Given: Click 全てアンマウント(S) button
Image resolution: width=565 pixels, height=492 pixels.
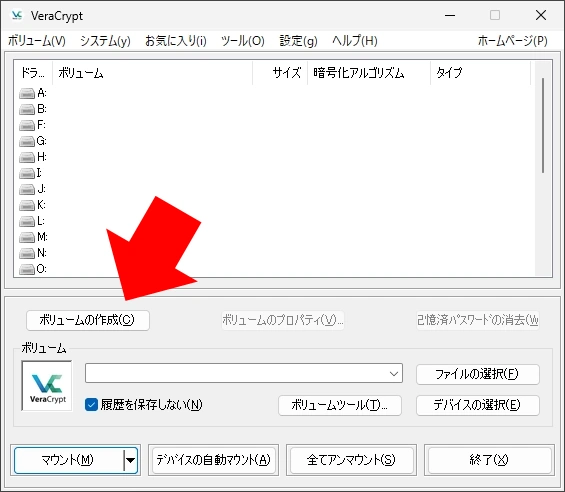Looking at the screenshot, I should point(351,460).
